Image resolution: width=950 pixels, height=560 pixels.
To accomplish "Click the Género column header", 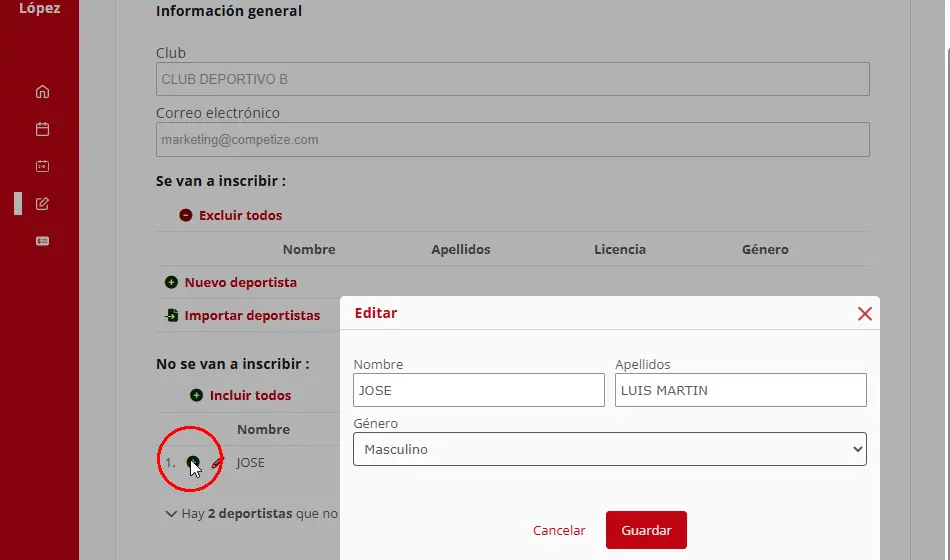I will point(765,249).
